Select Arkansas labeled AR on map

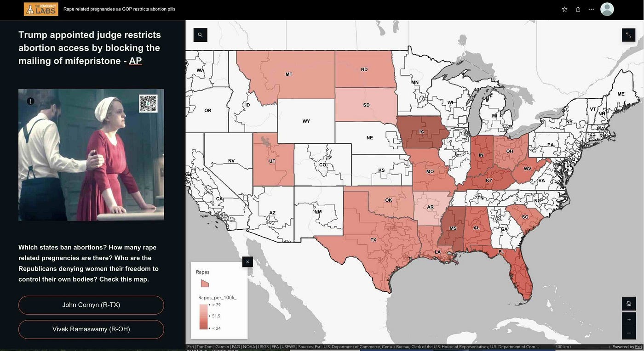click(x=431, y=207)
